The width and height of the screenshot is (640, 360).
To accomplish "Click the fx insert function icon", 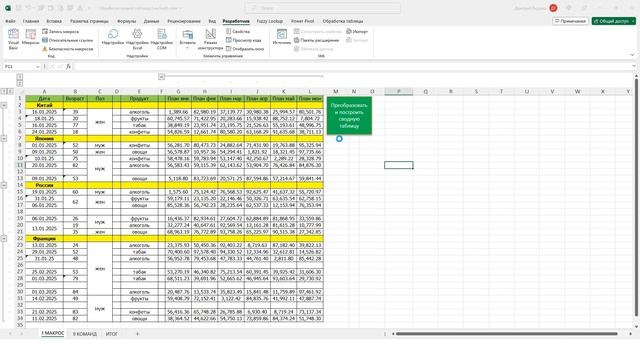I will pos(68,66).
